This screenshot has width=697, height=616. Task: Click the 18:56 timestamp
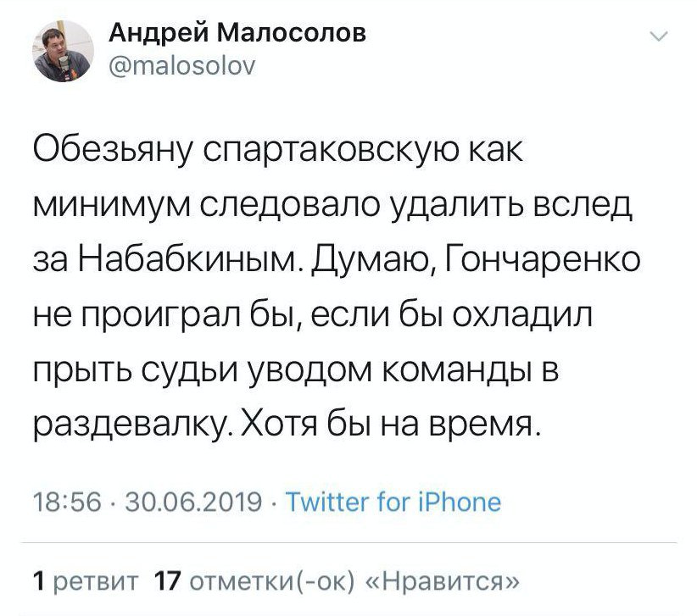click(63, 502)
